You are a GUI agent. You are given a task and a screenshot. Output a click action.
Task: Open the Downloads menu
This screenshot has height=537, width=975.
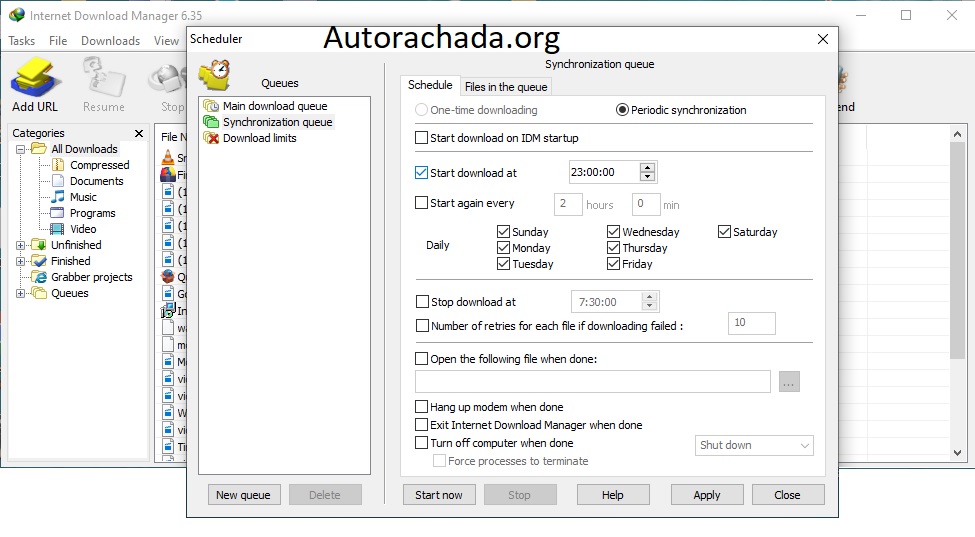click(x=110, y=41)
